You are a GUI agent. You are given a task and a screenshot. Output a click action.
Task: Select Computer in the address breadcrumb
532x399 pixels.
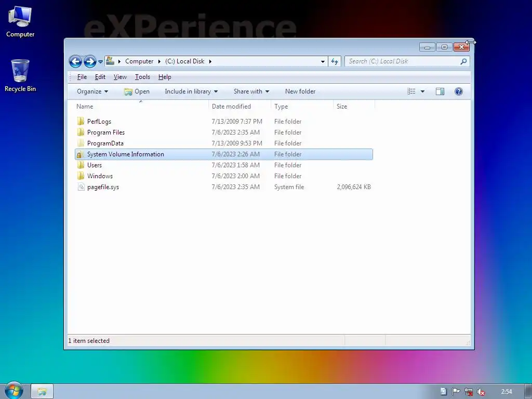(139, 61)
